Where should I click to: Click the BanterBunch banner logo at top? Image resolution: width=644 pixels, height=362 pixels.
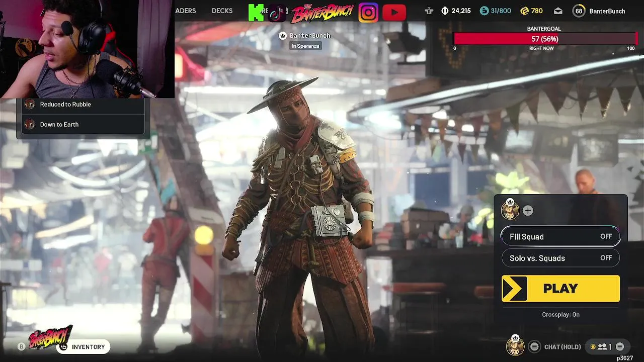pyautogui.click(x=322, y=12)
